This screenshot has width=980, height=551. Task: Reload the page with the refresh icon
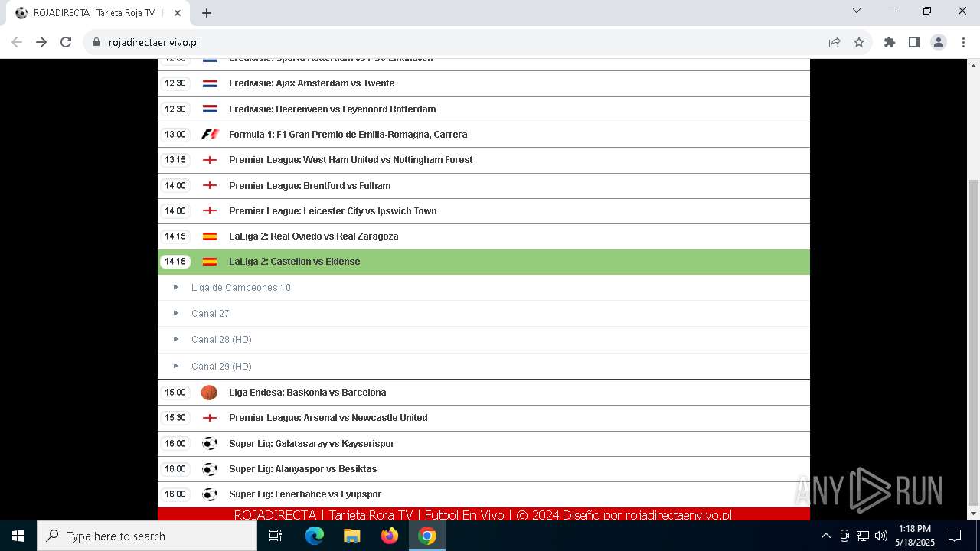pyautogui.click(x=66, y=42)
